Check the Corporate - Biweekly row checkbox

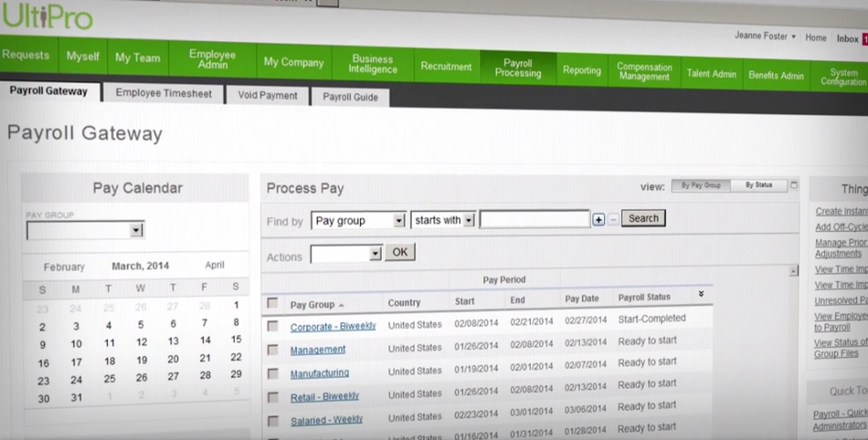pyautogui.click(x=272, y=326)
